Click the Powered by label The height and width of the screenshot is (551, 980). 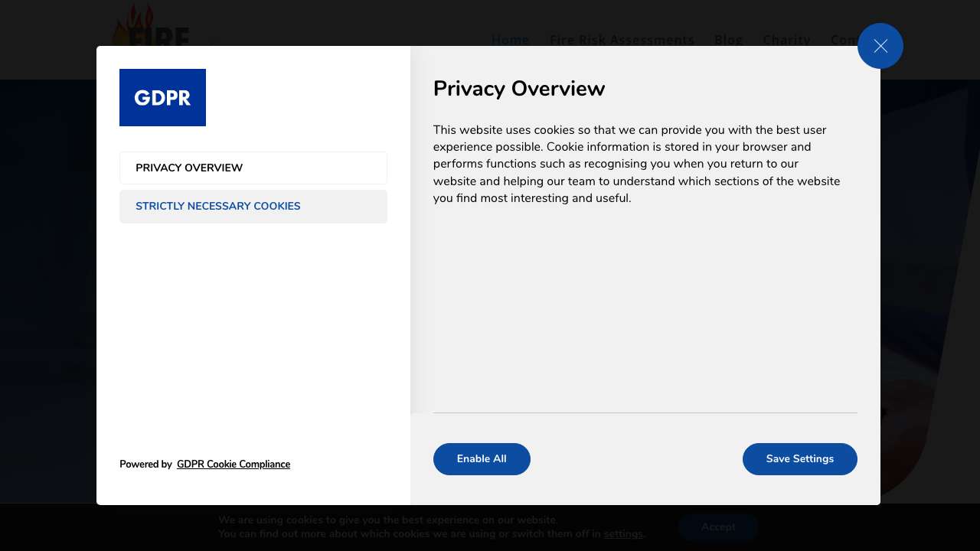click(x=145, y=465)
